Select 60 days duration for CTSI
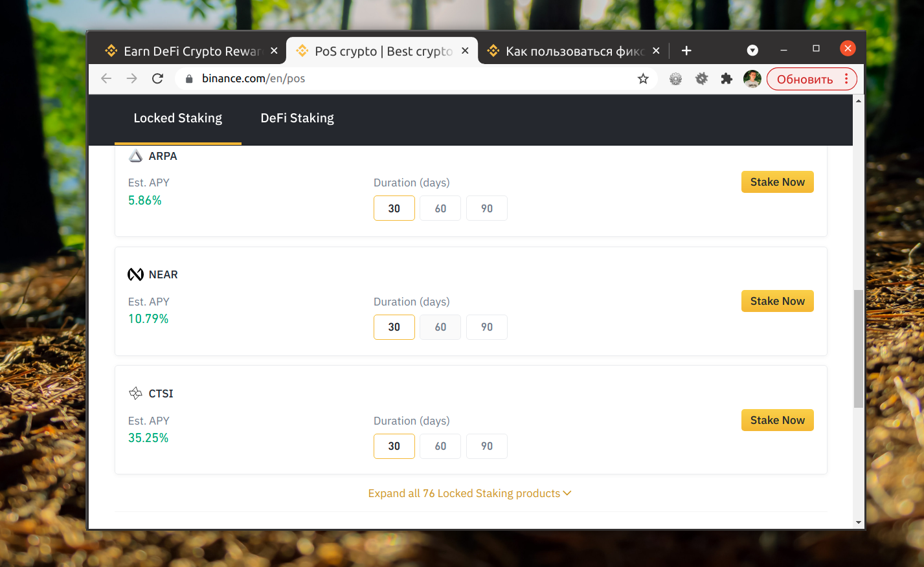Image resolution: width=924 pixels, height=567 pixels. pyautogui.click(x=440, y=446)
